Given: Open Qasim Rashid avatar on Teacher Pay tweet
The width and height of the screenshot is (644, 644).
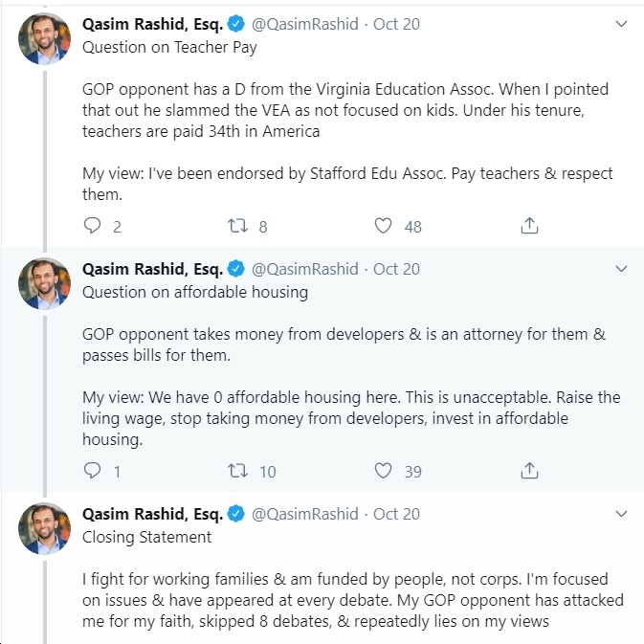Looking at the screenshot, I should pos(44,38).
